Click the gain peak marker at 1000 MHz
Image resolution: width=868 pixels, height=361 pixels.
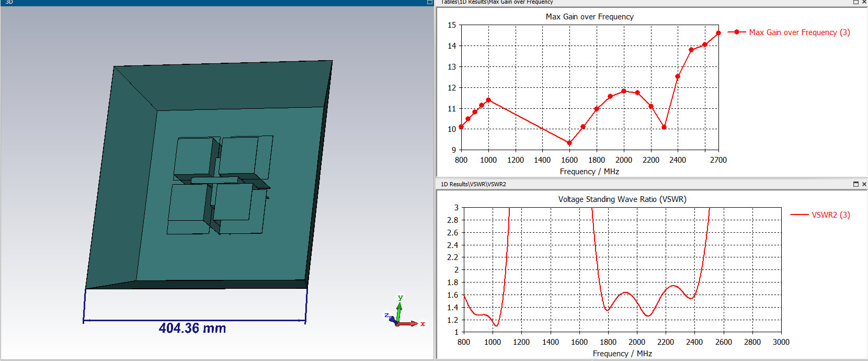[488, 100]
